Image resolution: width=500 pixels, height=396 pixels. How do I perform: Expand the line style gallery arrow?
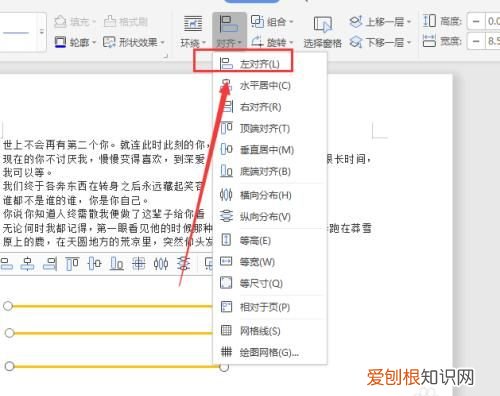42,32
